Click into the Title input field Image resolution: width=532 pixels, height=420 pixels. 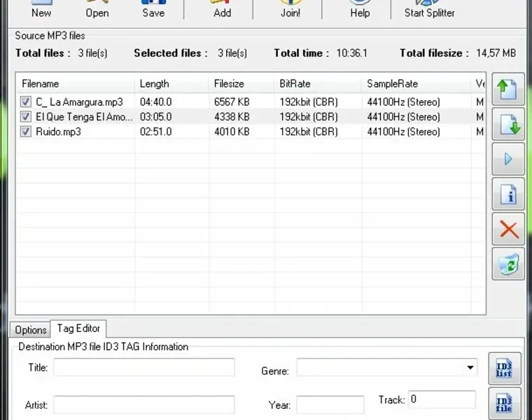click(144, 367)
